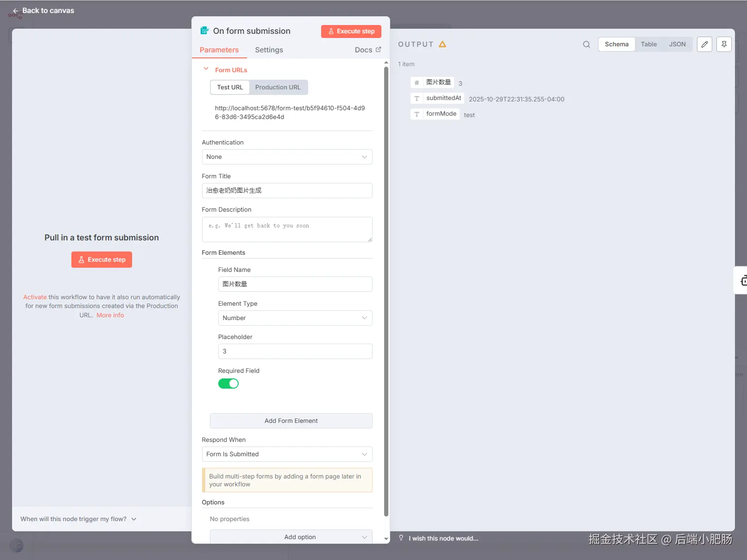Open the Element Type Number dropdown

295,318
